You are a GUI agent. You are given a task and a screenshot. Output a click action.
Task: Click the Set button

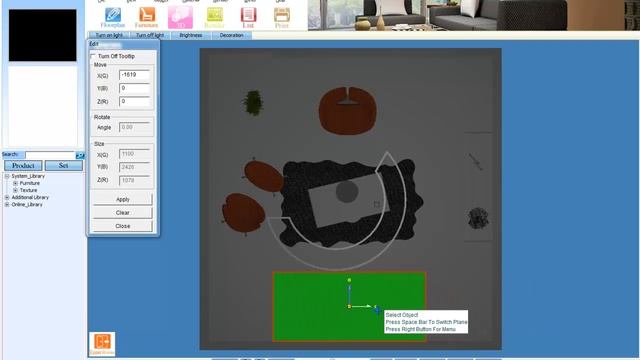pyautogui.click(x=63, y=165)
